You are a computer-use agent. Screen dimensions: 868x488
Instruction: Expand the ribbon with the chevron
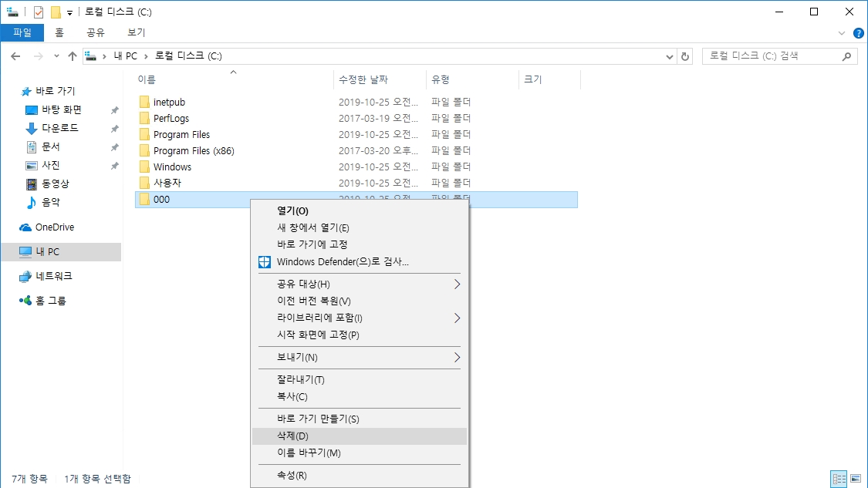(842, 33)
